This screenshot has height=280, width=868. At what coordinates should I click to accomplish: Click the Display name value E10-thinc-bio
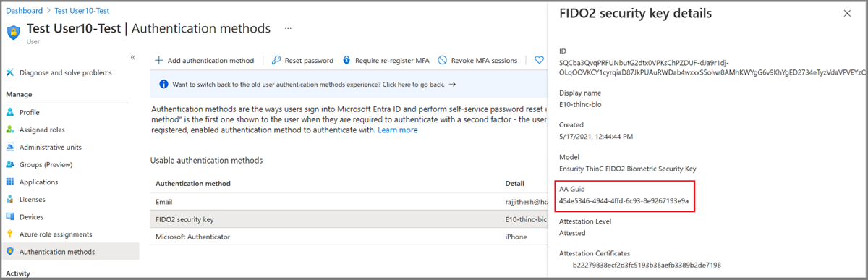click(x=580, y=104)
